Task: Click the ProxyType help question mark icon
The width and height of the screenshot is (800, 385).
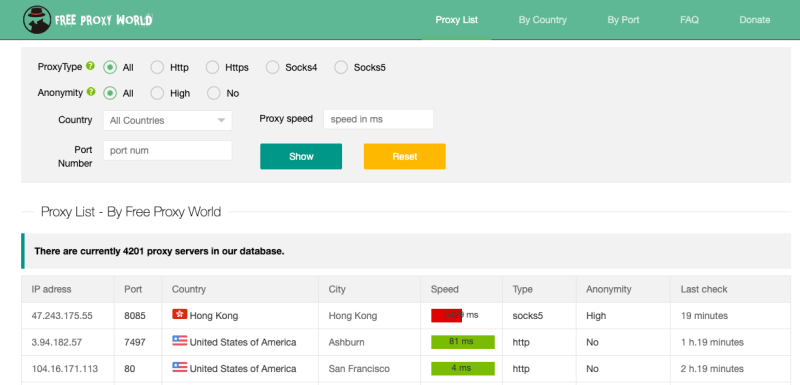Action: (x=90, y=66)
